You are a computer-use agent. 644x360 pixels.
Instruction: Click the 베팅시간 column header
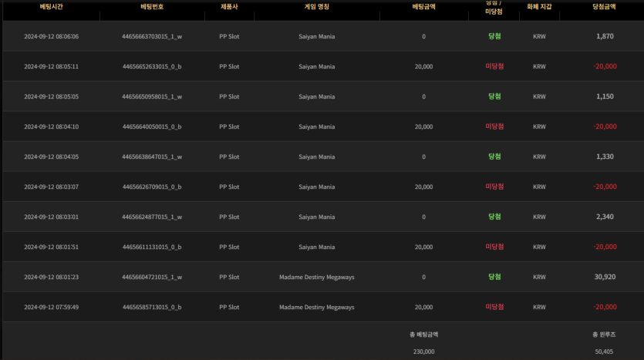(x=51, y=6)
